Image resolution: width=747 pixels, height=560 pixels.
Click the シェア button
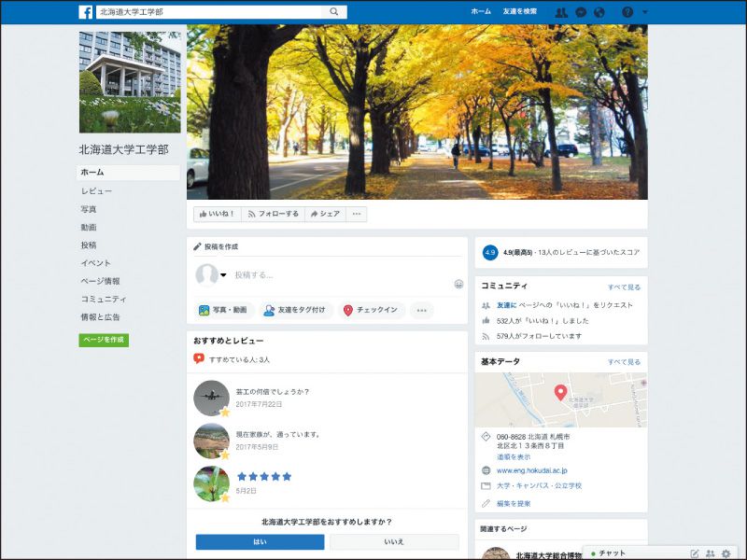(x=325, y=215)
